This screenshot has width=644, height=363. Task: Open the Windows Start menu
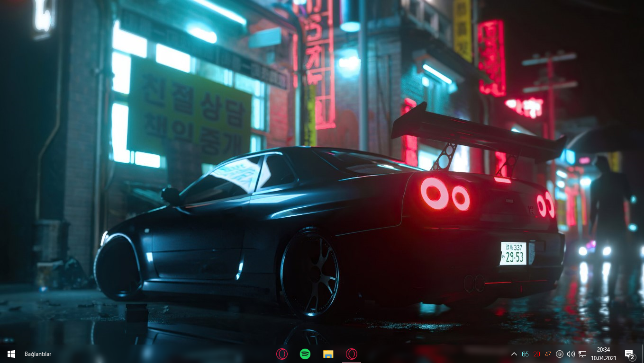(11, 354)
